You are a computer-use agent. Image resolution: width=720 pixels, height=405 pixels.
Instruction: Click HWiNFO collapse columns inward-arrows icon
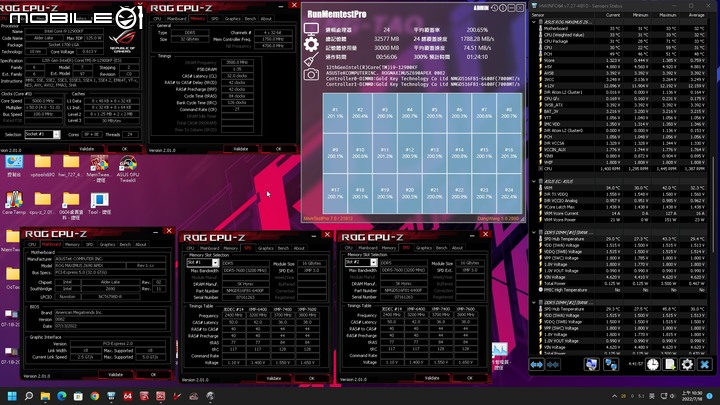553,365
